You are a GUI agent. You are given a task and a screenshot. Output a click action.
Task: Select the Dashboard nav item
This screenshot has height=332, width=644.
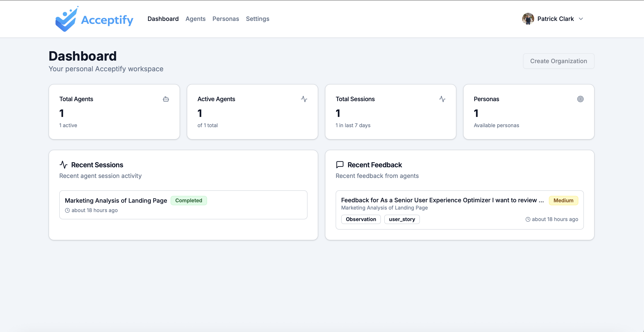point(163,19)
